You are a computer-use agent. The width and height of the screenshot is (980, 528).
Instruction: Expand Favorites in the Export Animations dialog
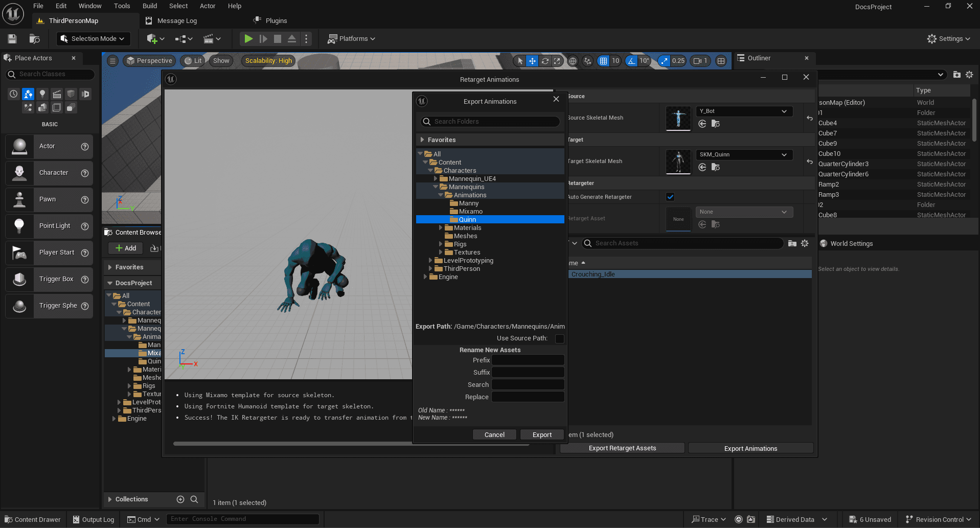tap(422, 140)
